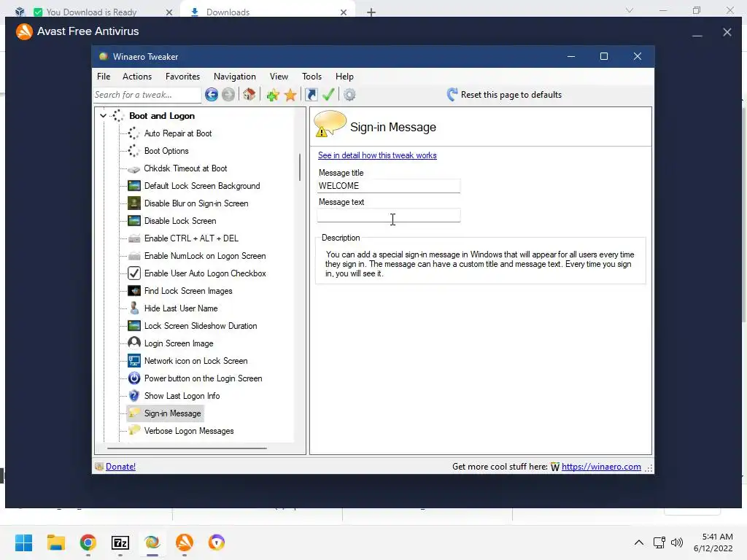Open Disable Blur on Sign-in Screen icon
Screen dimensions: 747x560
(134, 203)
